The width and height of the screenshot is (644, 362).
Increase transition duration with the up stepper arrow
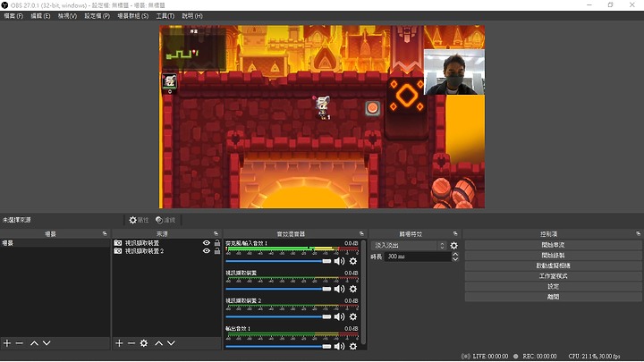click(455, 254)
